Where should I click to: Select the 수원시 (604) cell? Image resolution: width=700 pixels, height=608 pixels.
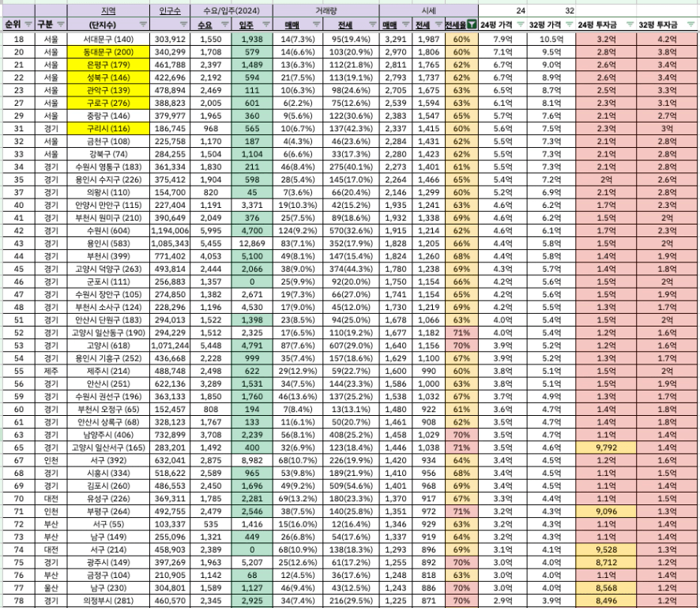[108, 231]
